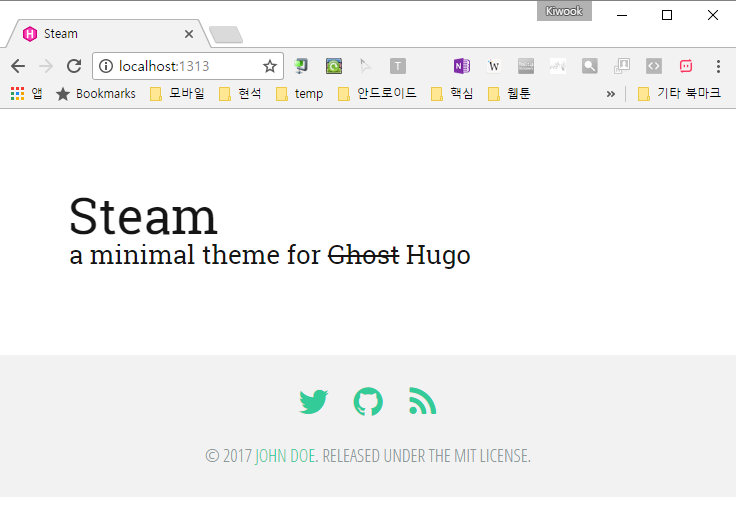Close the Chrome window
The image size is (736, 508).
(713, 15)
